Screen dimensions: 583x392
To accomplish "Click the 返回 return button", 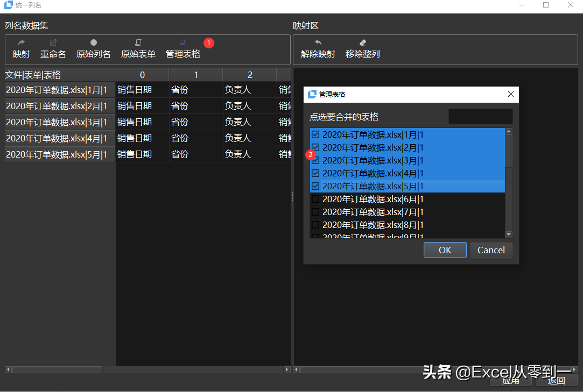I will click(557, 380).
